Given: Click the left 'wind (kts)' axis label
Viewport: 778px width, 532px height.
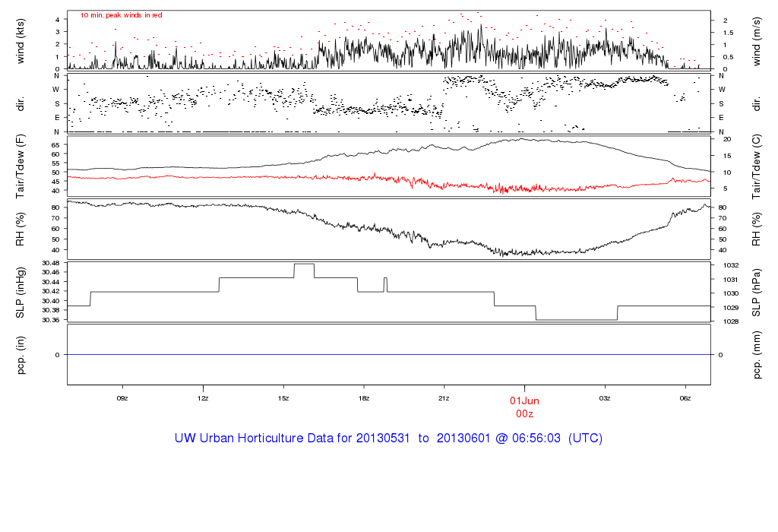Looking at the screenshot, I should 21,41.
